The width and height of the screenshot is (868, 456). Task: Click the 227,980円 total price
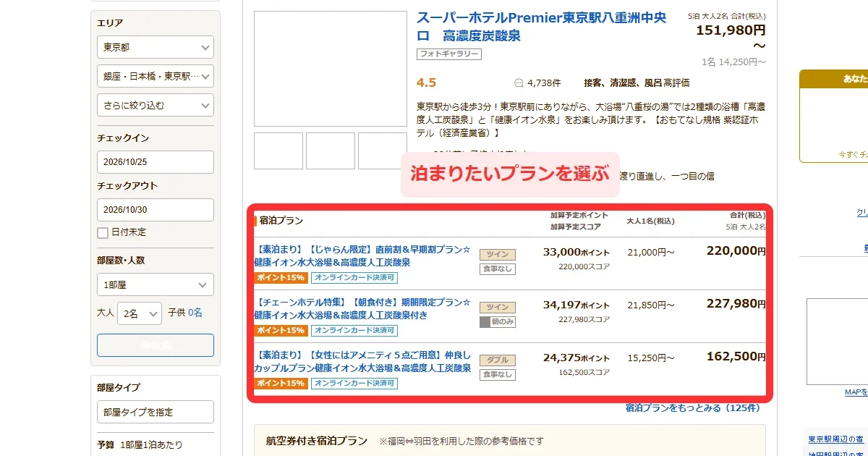pos(736,304)
